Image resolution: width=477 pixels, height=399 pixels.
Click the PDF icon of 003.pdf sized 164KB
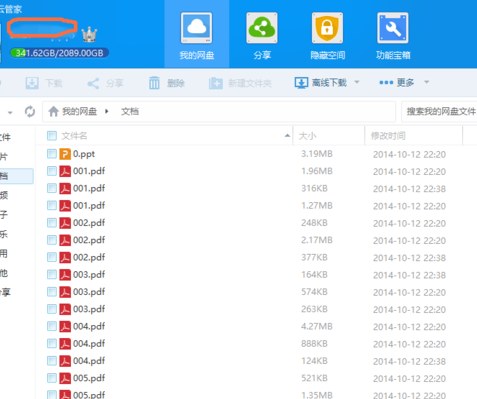click(65, 275)
